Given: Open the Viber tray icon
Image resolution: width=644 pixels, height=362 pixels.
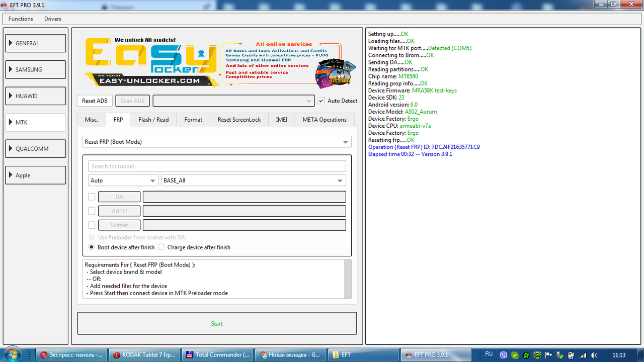Looking at the screenshot, I should [504, 355].
